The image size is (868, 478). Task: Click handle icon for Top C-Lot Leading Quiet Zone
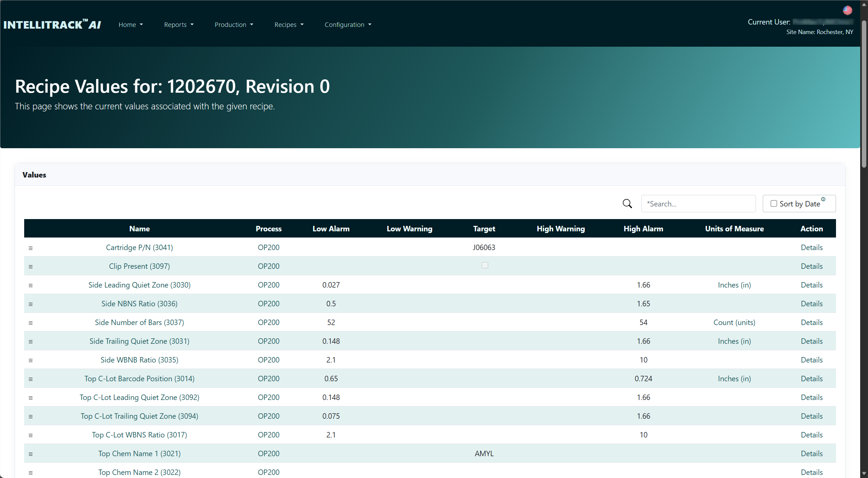pos(31,398)
